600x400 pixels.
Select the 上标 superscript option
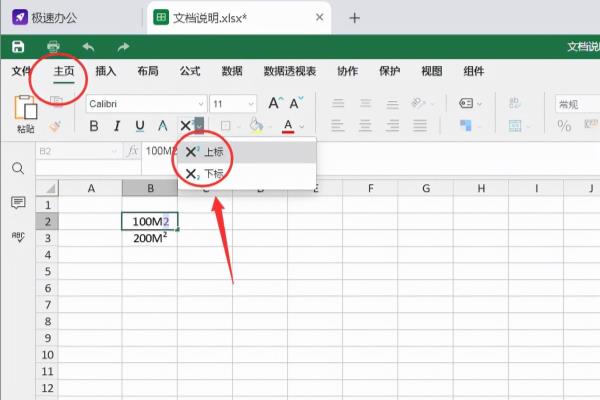(247, 152)
